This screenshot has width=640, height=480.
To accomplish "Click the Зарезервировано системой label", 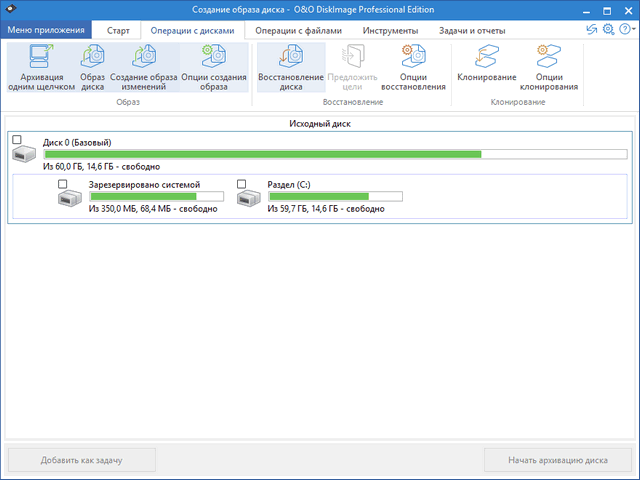I will (144, 184).
